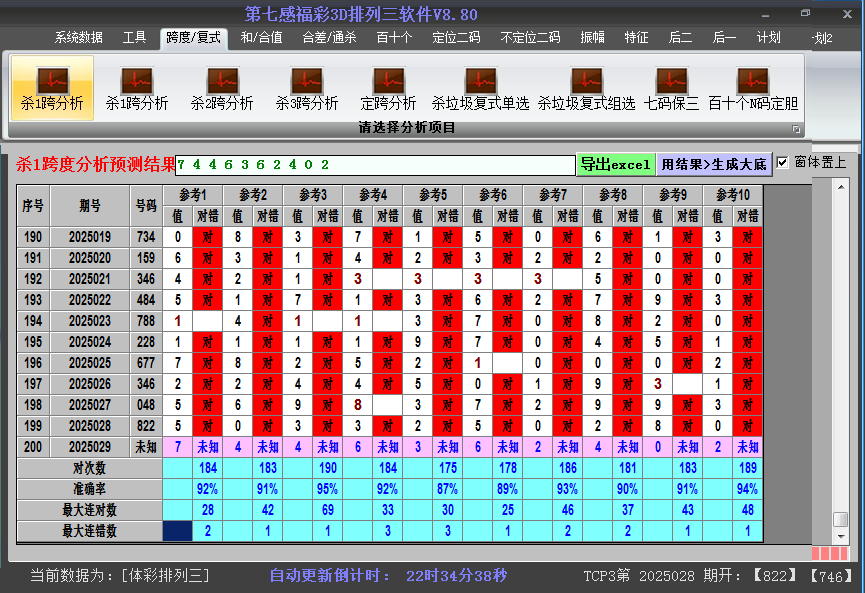Click the 95% accuracy cell under 参考3
Image resolution: width=865 pixels, height=593 pixels.
(x=328, y=489)
